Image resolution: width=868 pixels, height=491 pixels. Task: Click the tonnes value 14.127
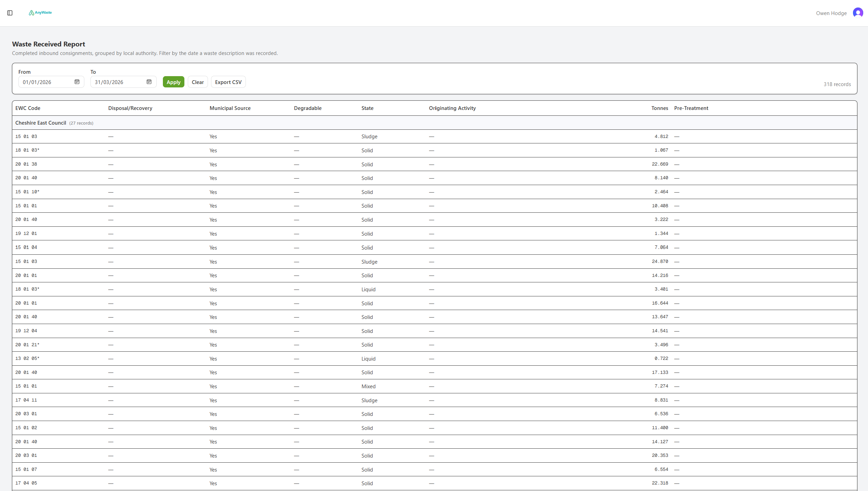(660, 442)
